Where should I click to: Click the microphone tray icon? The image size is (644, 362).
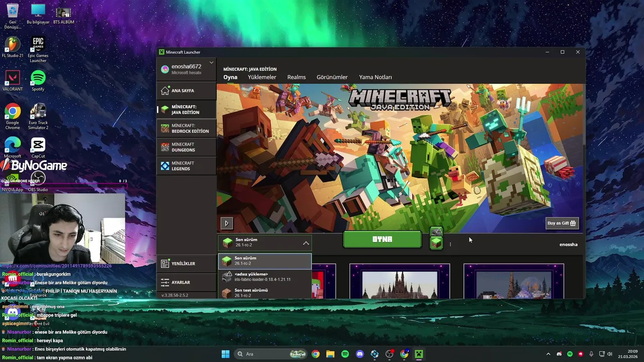click(591, 354)
